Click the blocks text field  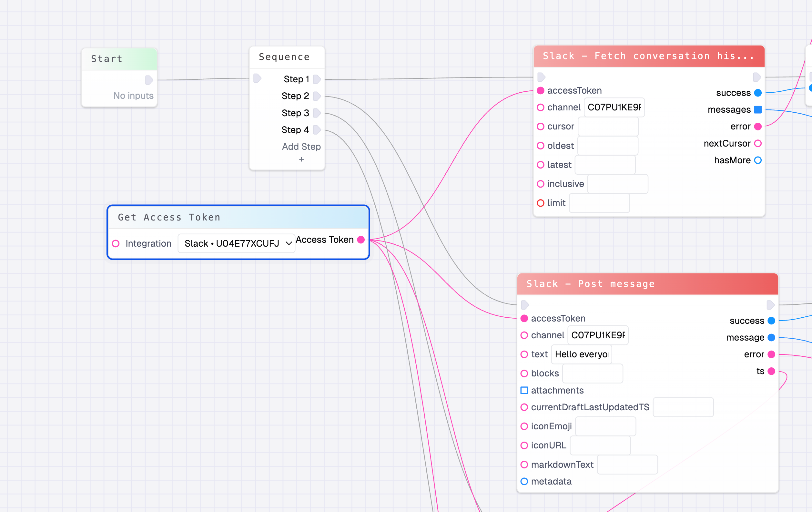coord(593,374)
